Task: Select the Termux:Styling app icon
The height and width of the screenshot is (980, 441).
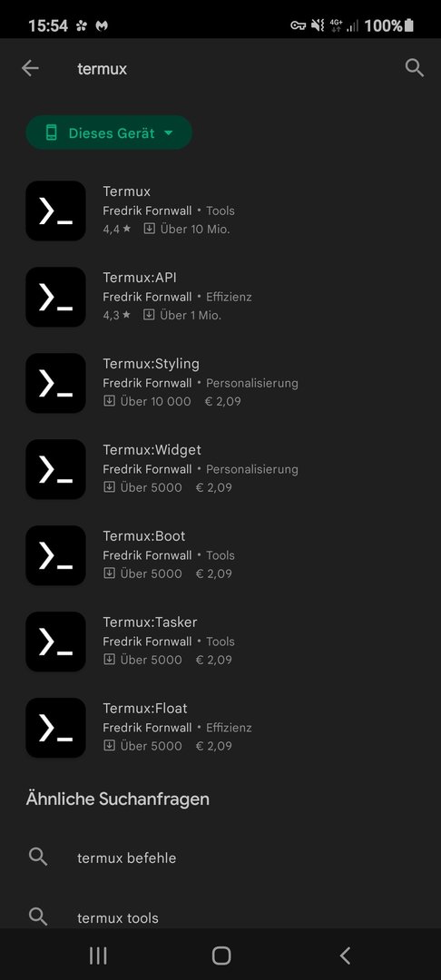Action: pos(55,383)
